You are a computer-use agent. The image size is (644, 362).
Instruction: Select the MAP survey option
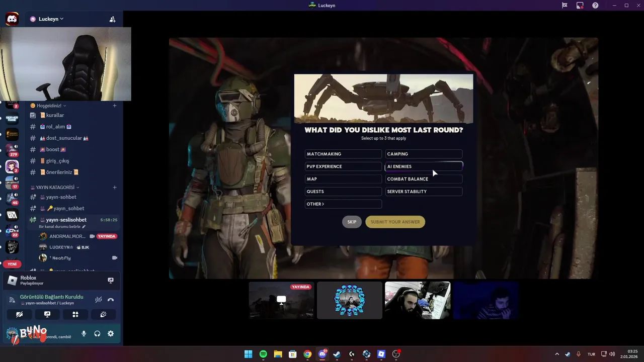click(x=343, y=179)
